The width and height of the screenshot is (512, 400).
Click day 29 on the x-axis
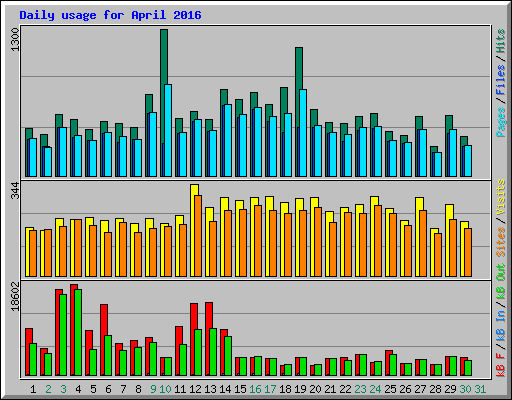click(450, 389)
